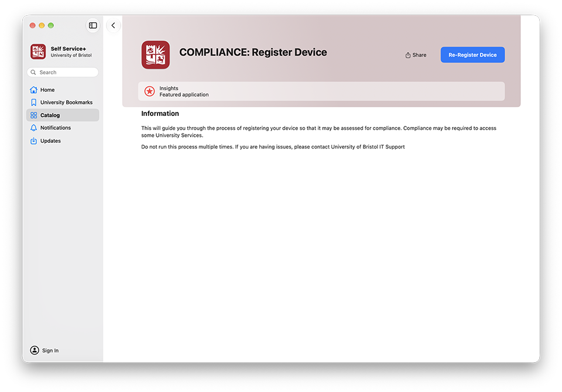Click the Insights red star badge
Viewport: 562px width, 392px height.
click(x=149, y=91)
